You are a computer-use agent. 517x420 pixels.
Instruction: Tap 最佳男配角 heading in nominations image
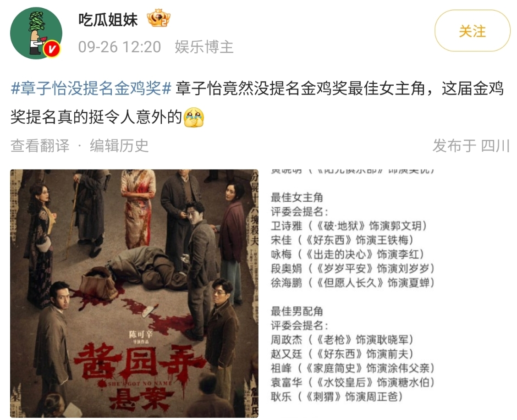click(x=297, y=311)
